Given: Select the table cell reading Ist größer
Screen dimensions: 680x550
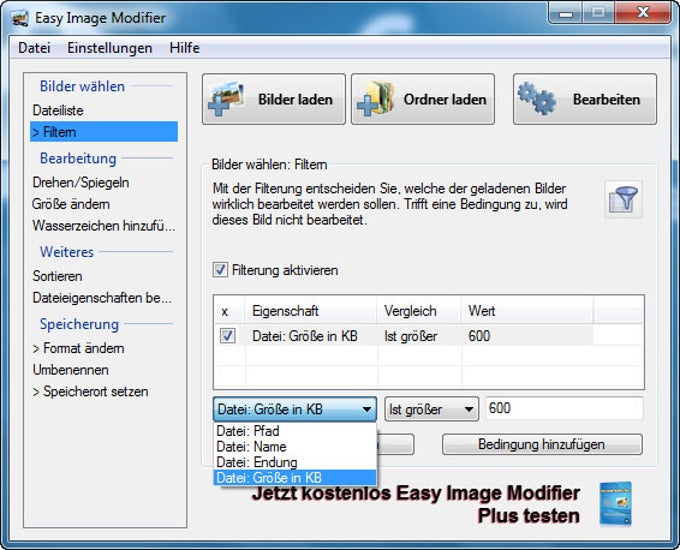Looking at the screenshot, I should [418, 336].
